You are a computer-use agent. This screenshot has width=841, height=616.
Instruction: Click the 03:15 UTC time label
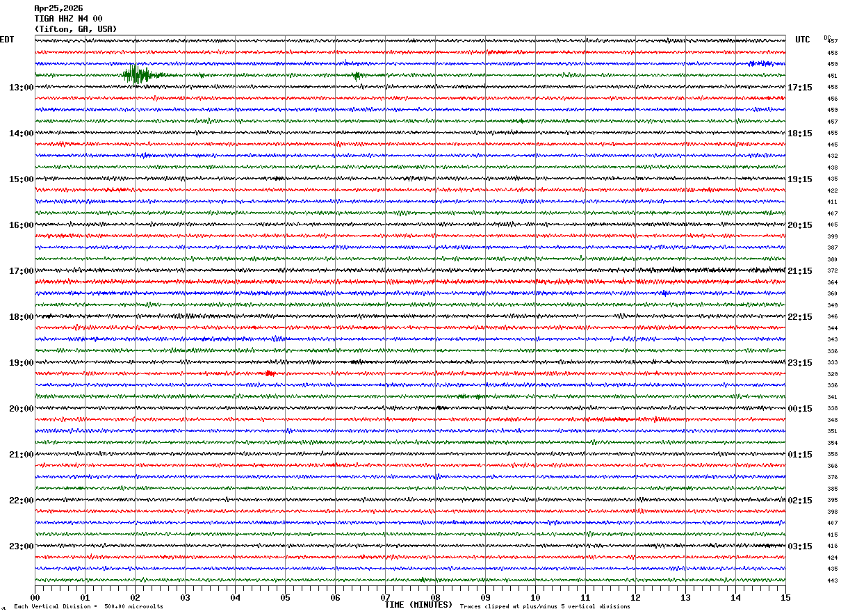coord(800,546)
